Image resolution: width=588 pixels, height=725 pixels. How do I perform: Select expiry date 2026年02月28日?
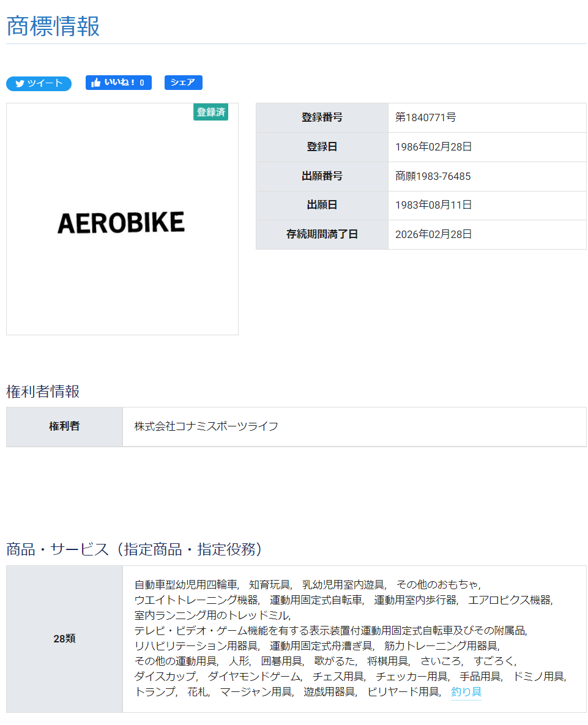point(433,234)
